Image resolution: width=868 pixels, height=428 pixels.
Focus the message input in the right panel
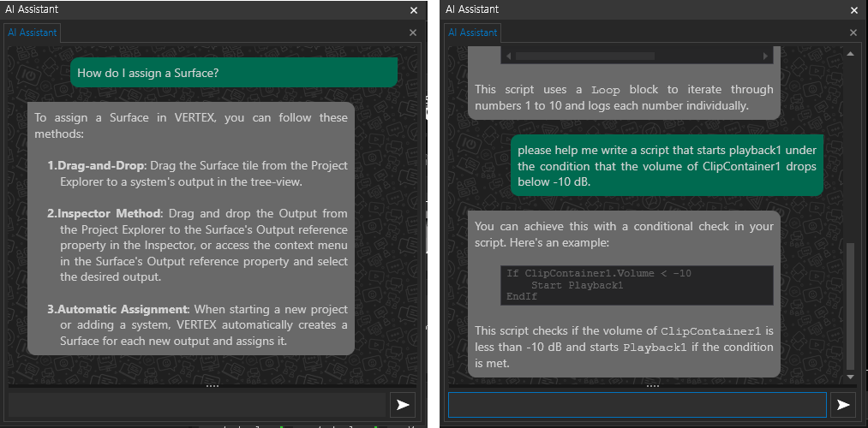point(637,405)
